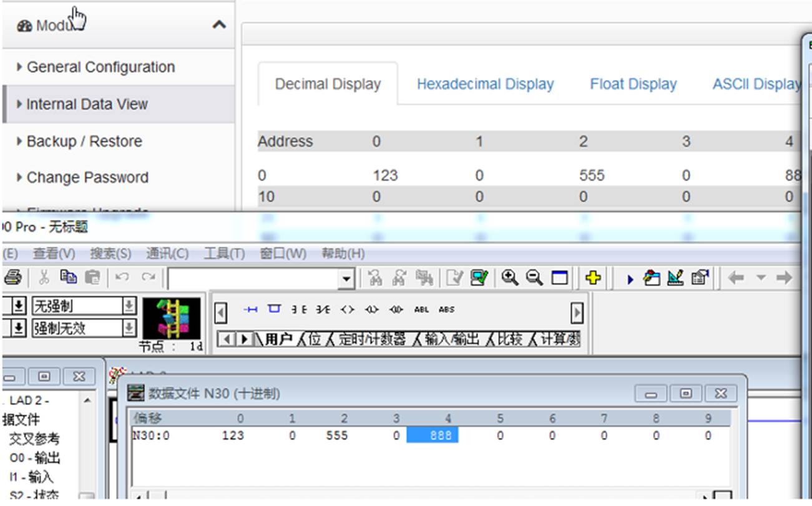Select the output energize coil instruction
This screenshot has height=506, width=812.
point(348,309)
